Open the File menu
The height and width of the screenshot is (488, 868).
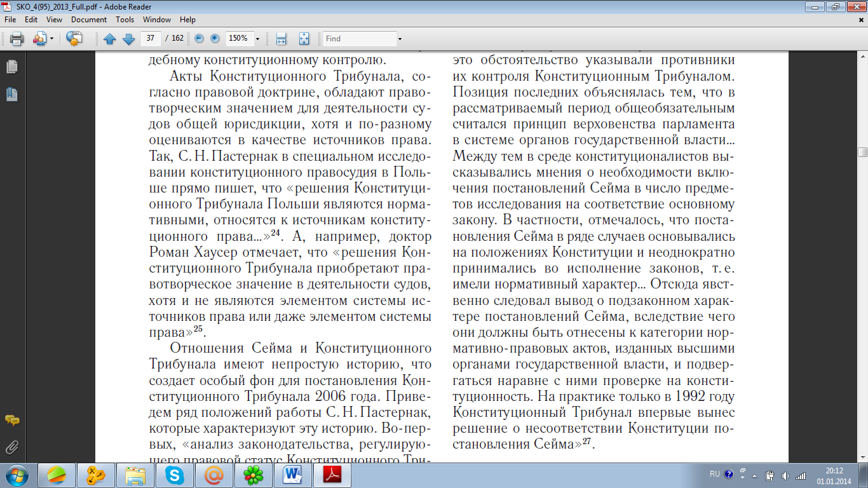(x=10, y=20)
